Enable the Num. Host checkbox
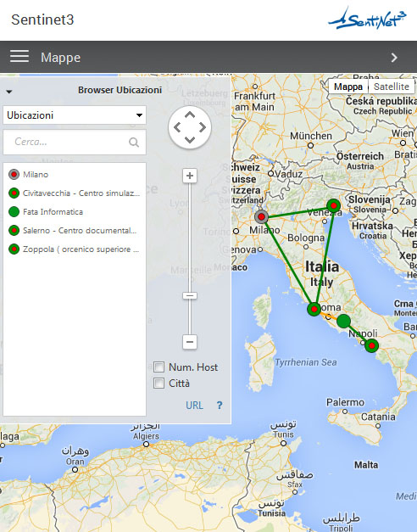Screen dimensions: 417x532 coord(158,367)
